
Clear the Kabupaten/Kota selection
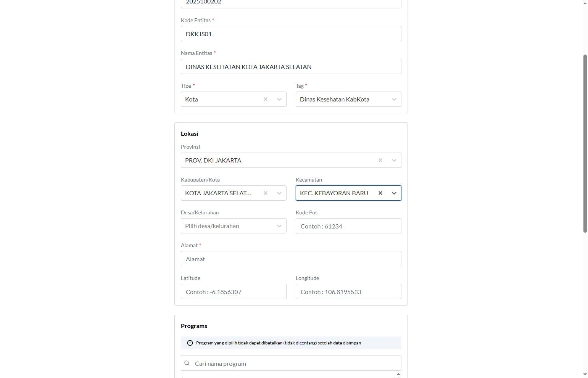point(266,193)
